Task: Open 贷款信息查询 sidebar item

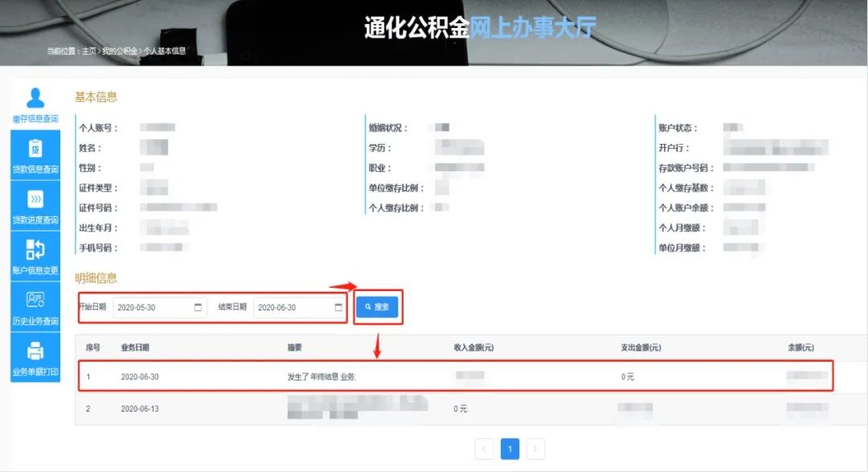Action: click(35, 155)
